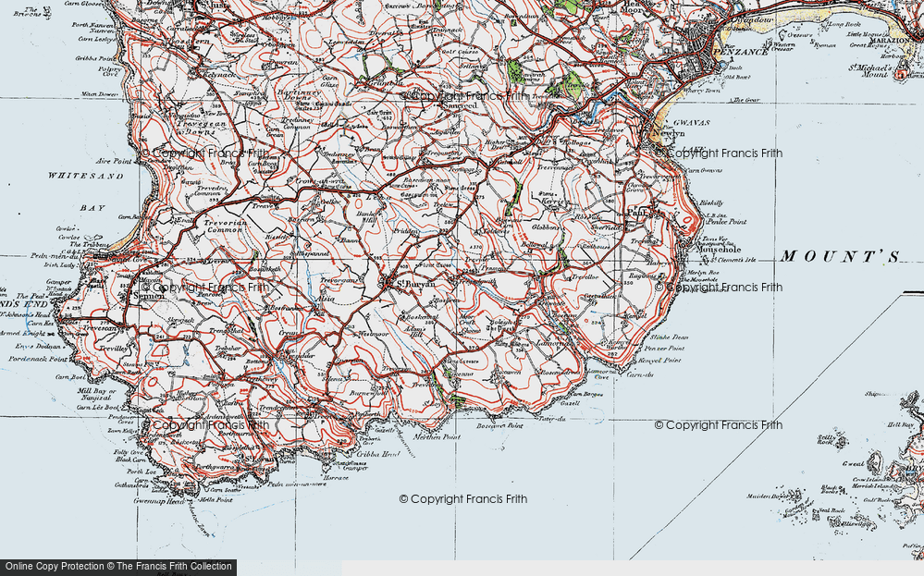Click the Aire Point label
Screen dimensions: 924x576
coord(114,161)
